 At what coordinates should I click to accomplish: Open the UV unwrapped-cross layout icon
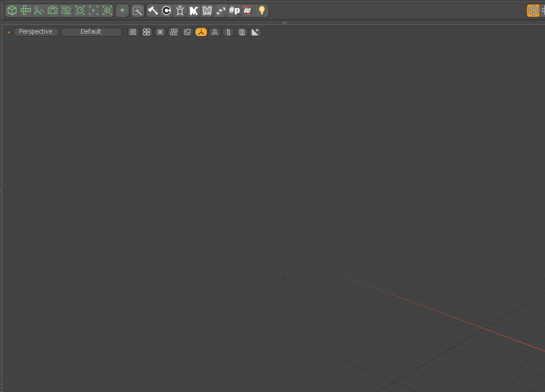[x=26, y=11]
